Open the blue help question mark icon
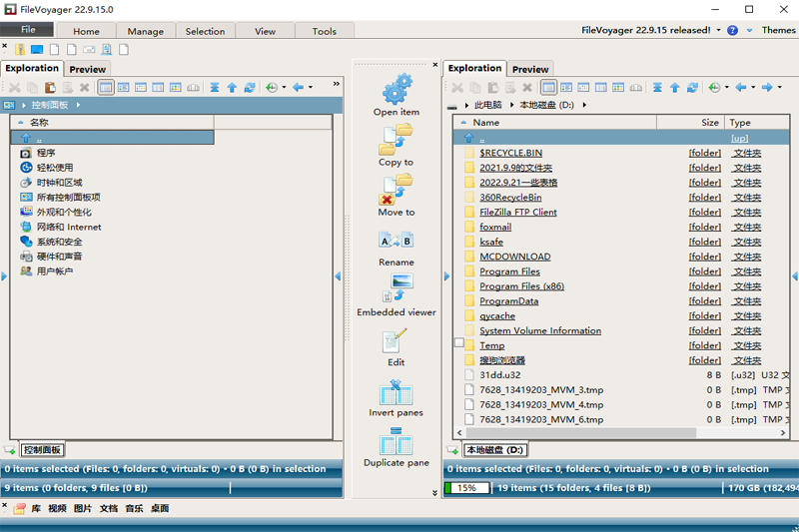Image resolution: width=799 pixels, height=532 pixels. pyautogui.click(x=733, y=30)
